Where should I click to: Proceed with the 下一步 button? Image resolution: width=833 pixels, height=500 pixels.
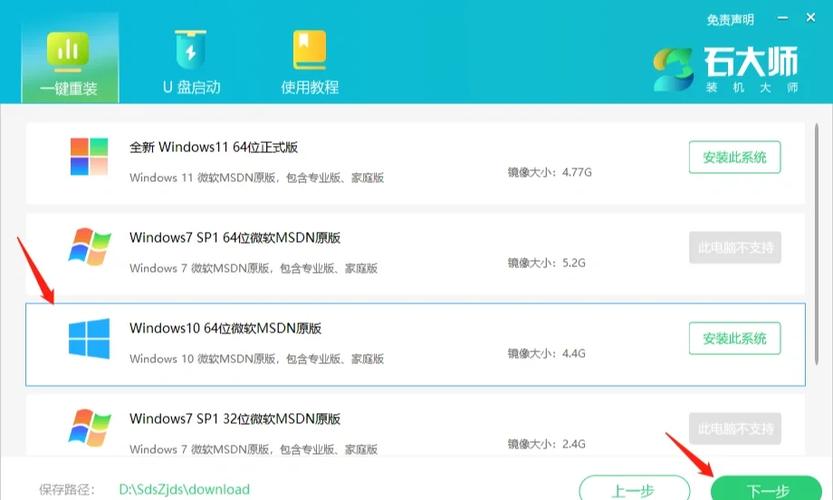tap(767, 489)
